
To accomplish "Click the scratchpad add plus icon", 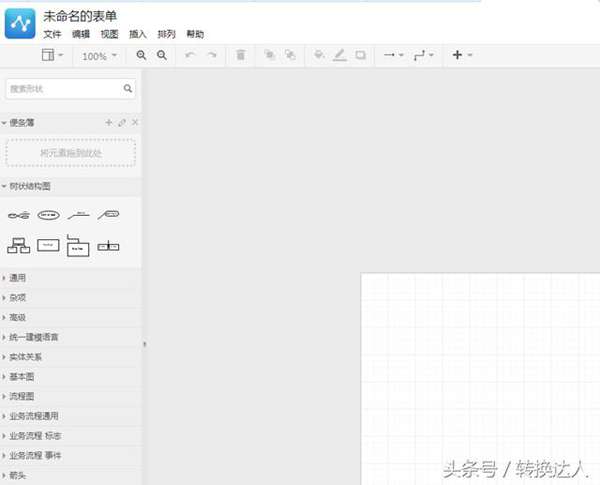I will click(109, 122).
